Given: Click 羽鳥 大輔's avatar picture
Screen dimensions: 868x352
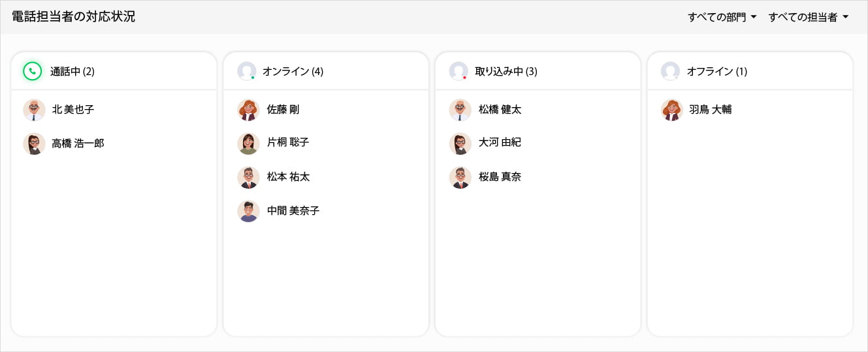Looking at the screenshot, I should coord(671,110).
